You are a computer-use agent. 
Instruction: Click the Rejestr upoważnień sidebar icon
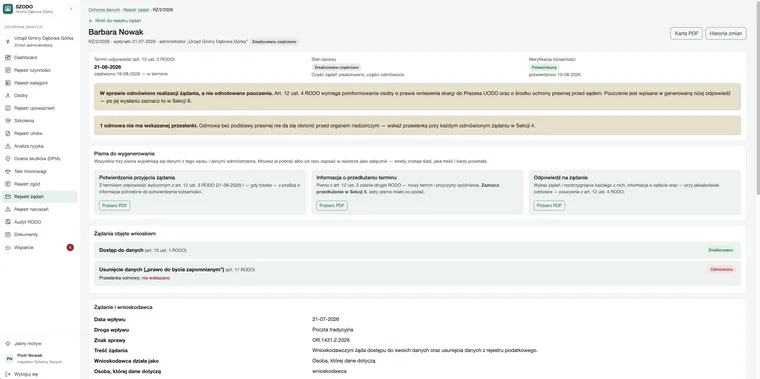pos(8,108)
